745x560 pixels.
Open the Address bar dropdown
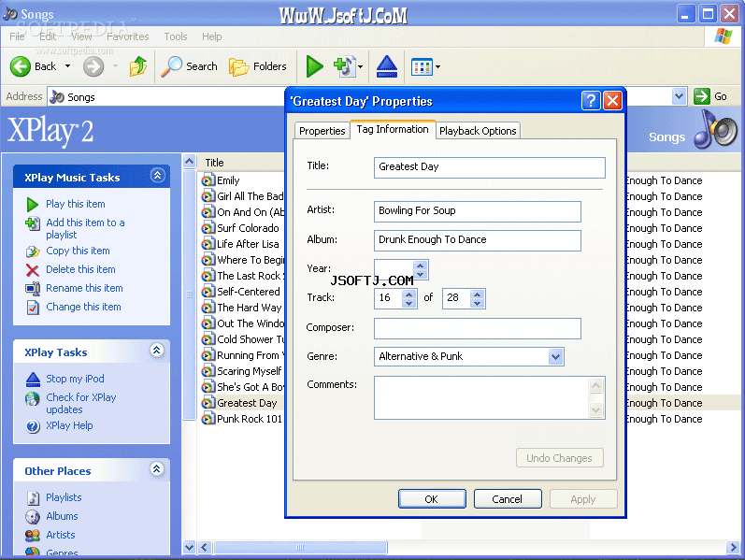tap(679, 96)
